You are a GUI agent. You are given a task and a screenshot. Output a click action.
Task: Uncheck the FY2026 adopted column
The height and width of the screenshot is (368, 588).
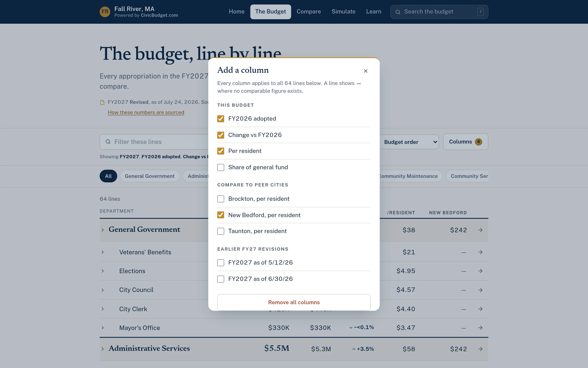(x=221, y=119)
